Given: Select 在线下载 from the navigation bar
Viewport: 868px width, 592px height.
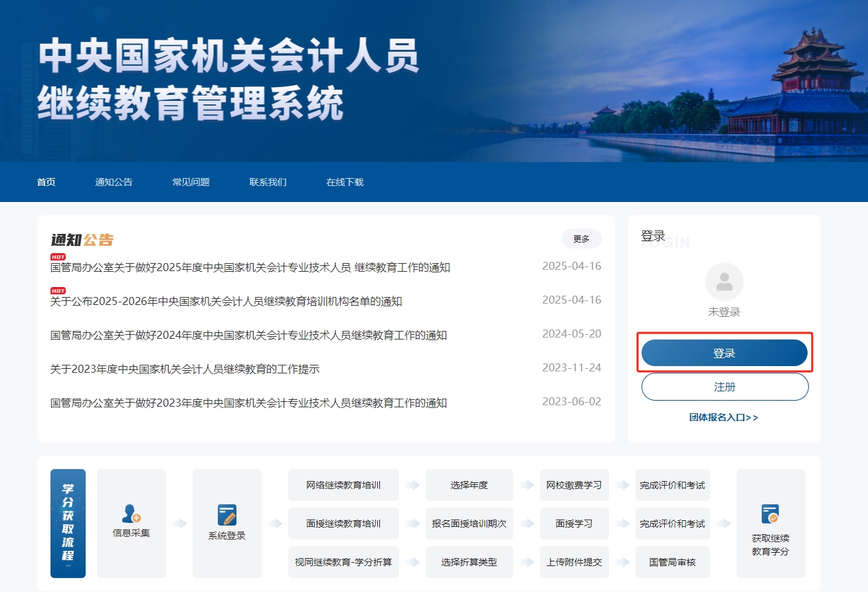Looking at the screenshot, I should pyautogui.click(x=345, y=182).
